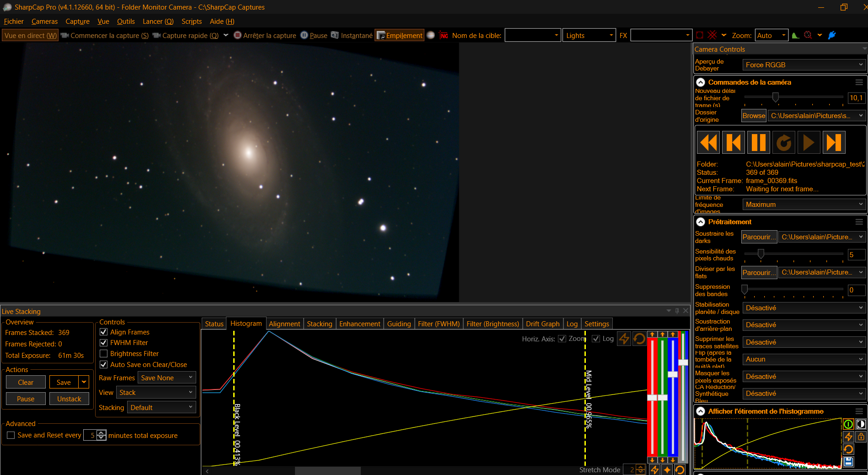Collapse the Commandes de la caméra section
This screenshot has width=868, height=475.
[x=701, y=82]
